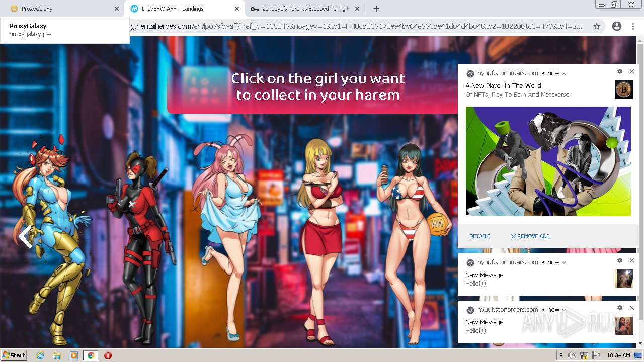Click the 10:34 AM taskbar clock
Screen dimensions: 644x362
pyautogui.click(x=619, y=355)
